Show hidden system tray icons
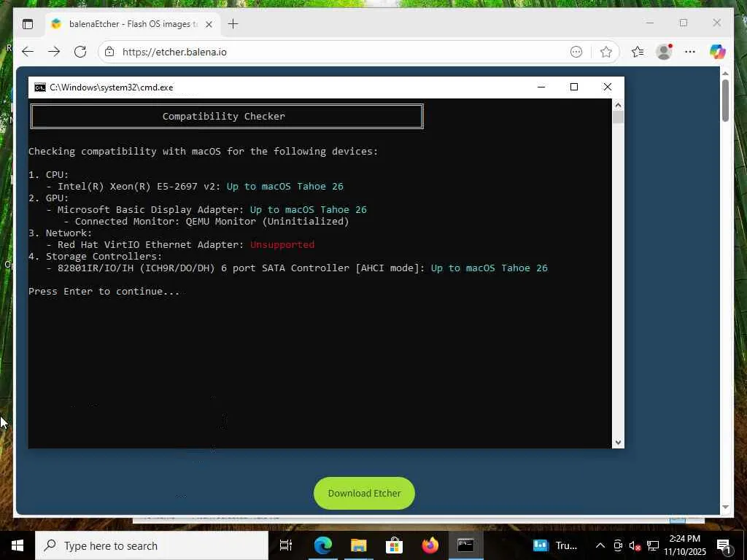This screenshot has width=747, height=560. [600, 545]
